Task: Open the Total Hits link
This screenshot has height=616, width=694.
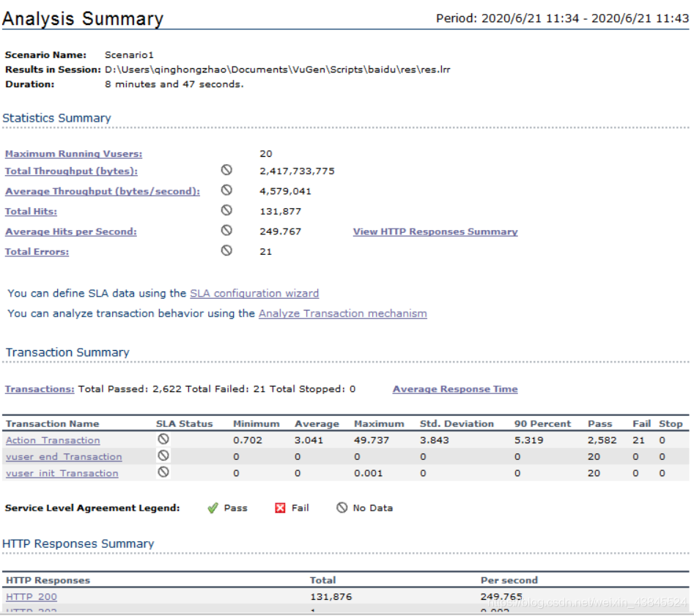Action: [31, 212]
